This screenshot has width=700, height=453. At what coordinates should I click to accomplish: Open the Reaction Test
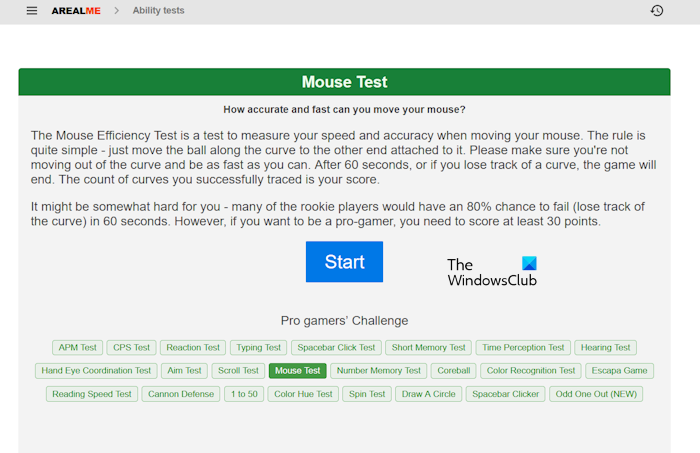click(x=193, y=348)
